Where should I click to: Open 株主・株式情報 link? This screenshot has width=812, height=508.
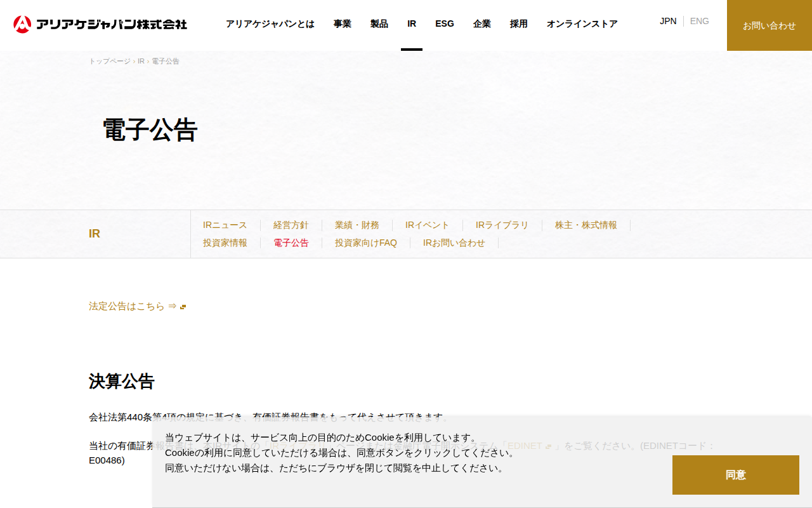pyautogui.click(x=586, y=225)
